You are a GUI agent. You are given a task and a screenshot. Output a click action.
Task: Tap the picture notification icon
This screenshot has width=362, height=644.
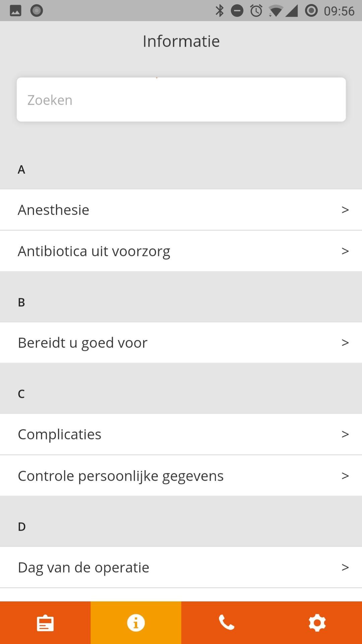pyautogui.click(x=15, y=11)
